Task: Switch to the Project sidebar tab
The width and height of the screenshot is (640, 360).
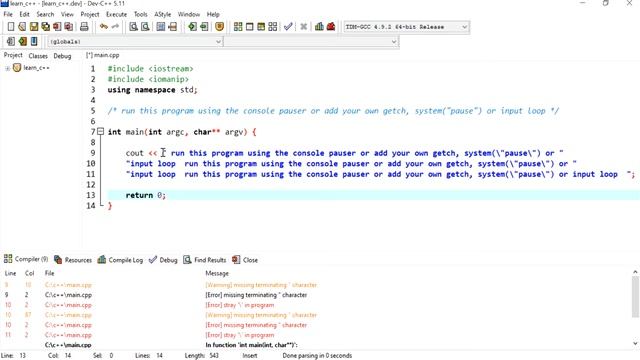Action: pos(13,55)
